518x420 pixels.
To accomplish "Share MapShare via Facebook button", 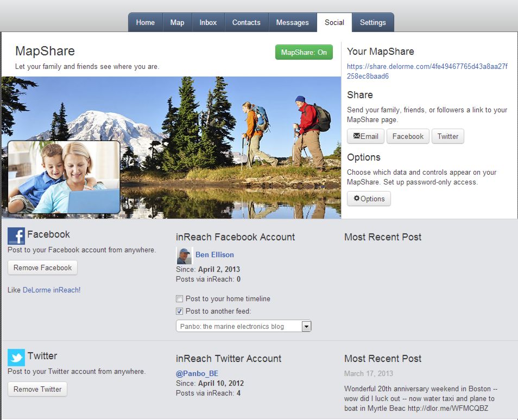I will 408,136.
